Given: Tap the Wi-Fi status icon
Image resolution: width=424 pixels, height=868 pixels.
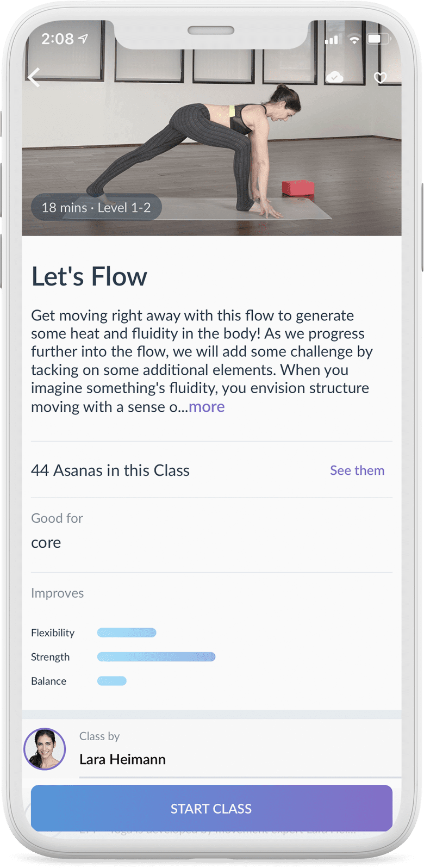Looking at the screenshot, I should 354,39.
